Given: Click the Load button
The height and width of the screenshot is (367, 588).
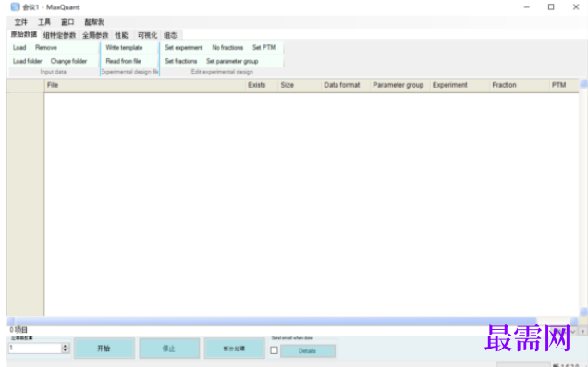Looking at the screenshot, I should point(19,48).
